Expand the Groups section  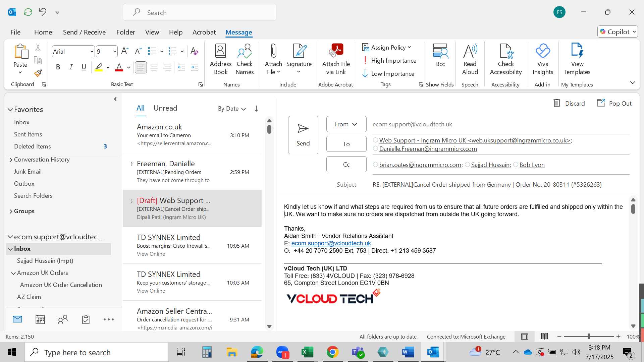[11, 212]
